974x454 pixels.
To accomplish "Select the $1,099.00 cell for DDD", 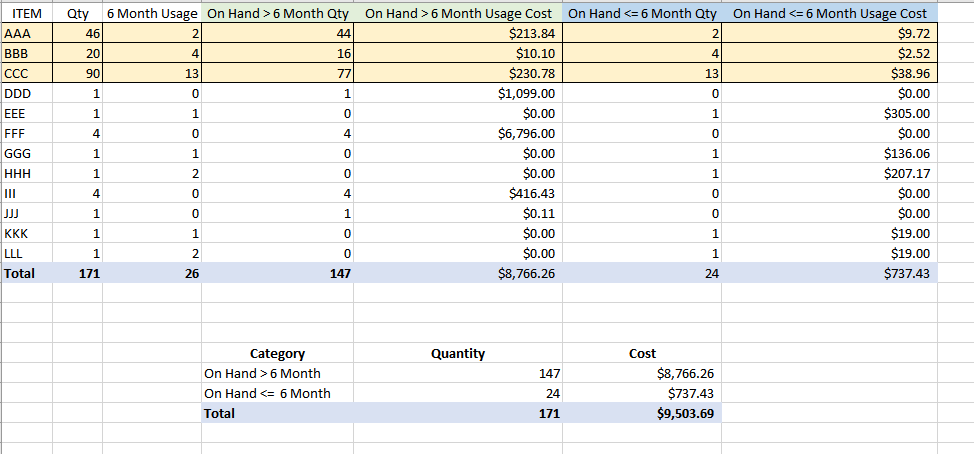I will point(458,94).
